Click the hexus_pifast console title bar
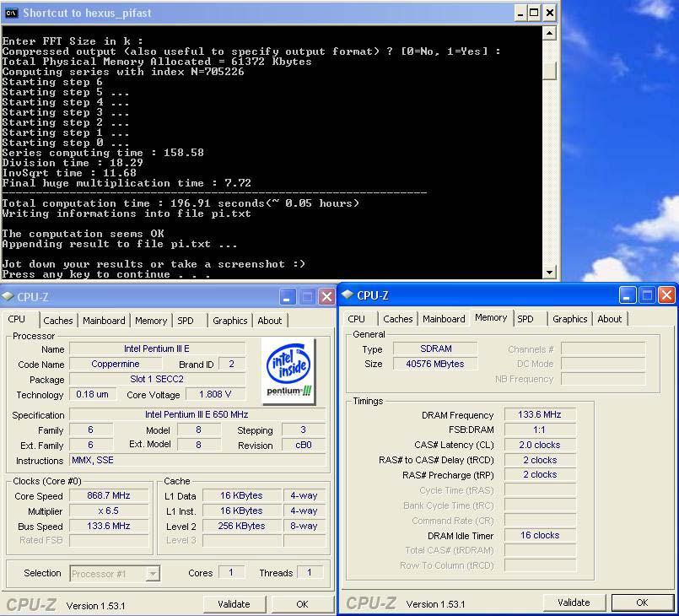 coord(260,13)
